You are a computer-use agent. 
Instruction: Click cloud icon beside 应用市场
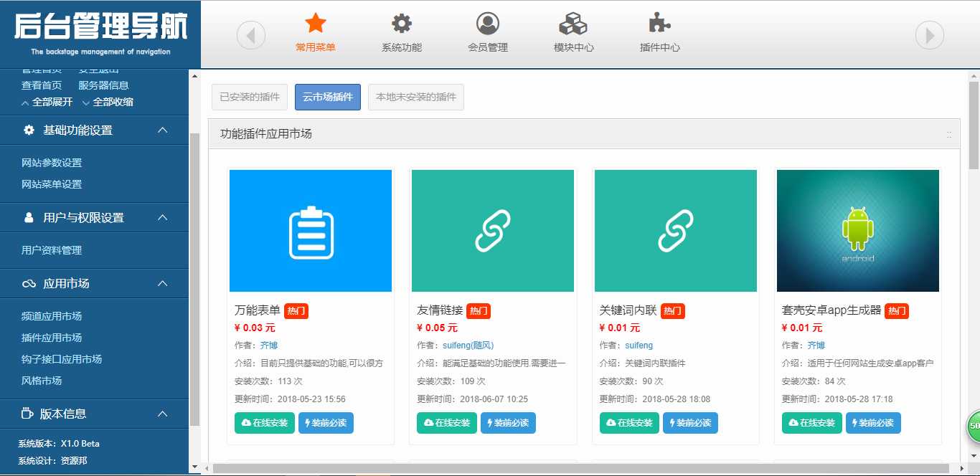(x=29, y=284)
